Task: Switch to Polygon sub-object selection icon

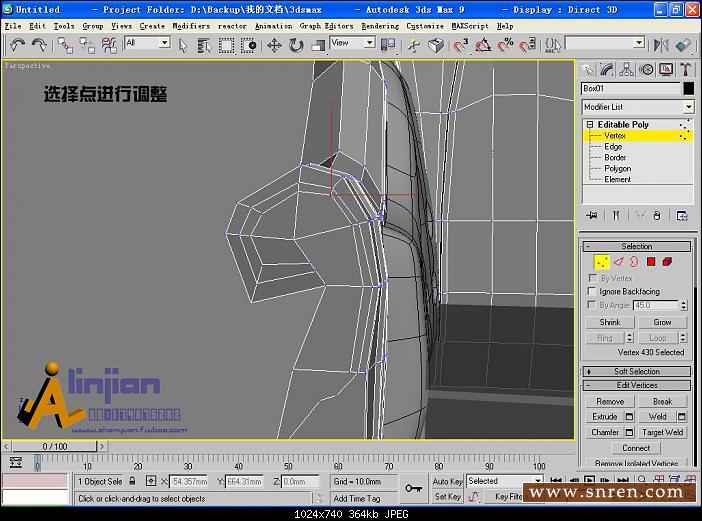Action: coord(651,262)
